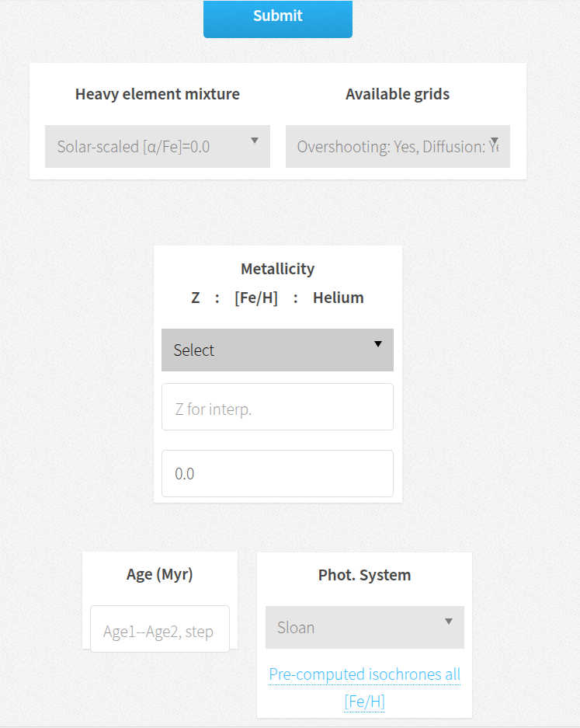Image resolution: width=580 pixels, height=728 pixels.
Task: Open the Solar-scaled [α/Fe]=0.0 selector
Action: pos(158,146)
